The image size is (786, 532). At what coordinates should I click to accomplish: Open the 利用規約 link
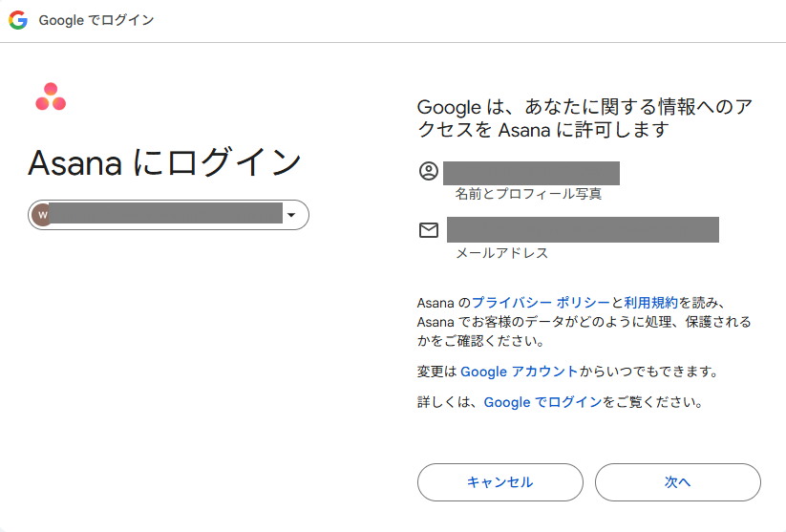[x=650, y=302]
